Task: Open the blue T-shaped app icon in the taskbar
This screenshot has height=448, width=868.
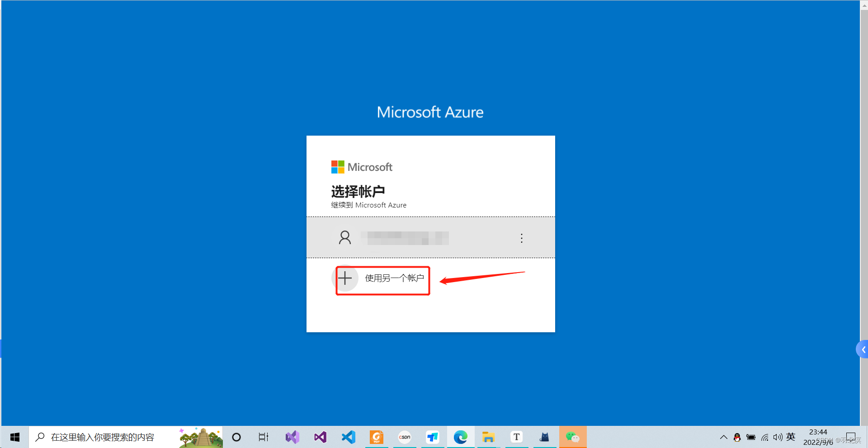Action: click(x=433, y=437)
